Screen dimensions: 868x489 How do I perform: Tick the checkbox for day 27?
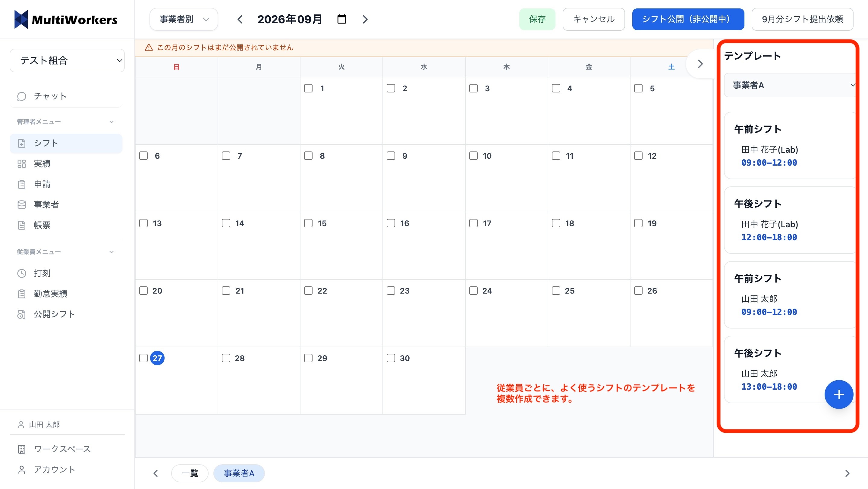143,358
